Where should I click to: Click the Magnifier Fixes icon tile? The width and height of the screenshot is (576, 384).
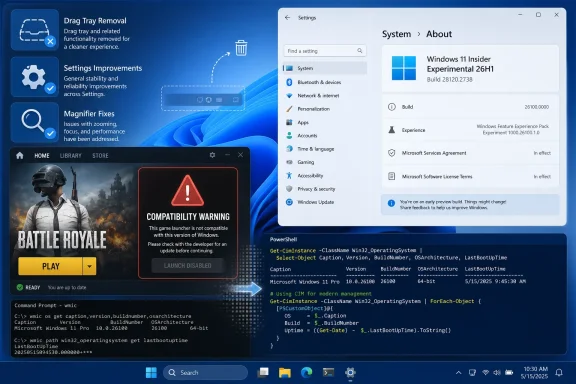click(35, 122)
